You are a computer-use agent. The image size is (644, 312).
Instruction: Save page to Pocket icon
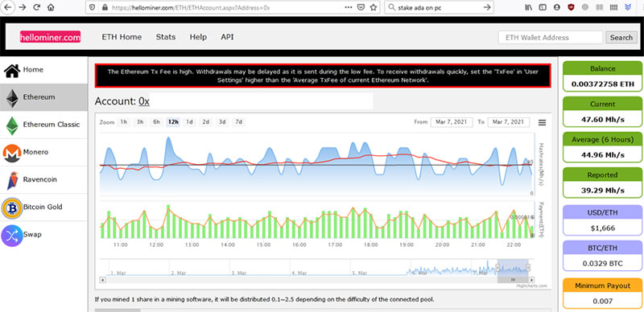click(x=361, y=7)
